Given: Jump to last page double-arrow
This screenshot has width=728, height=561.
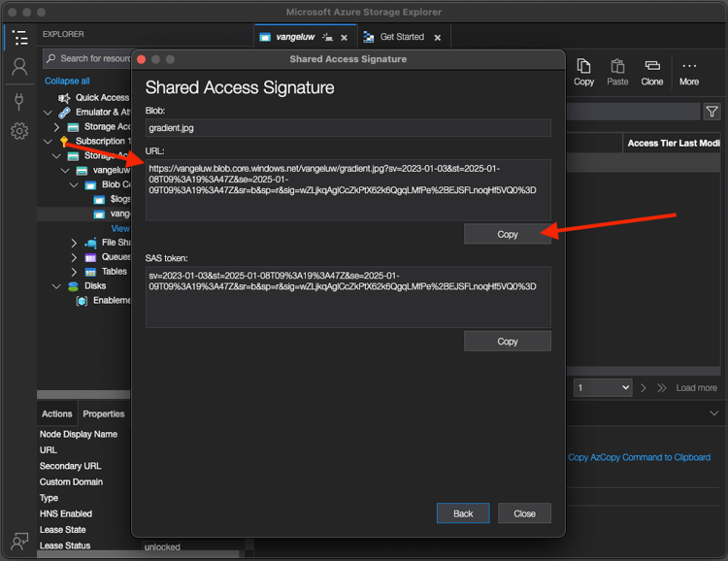Looking at the screenshot, I should pos(662,388).
